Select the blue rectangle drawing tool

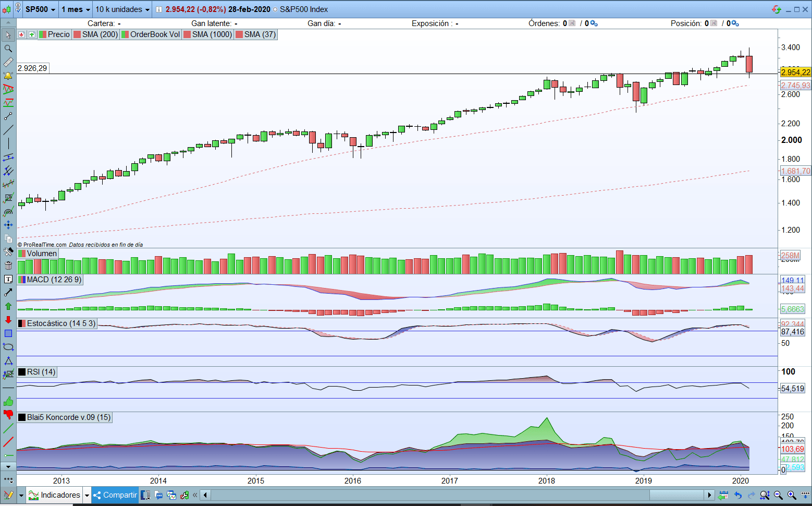(x=8, y=333)
